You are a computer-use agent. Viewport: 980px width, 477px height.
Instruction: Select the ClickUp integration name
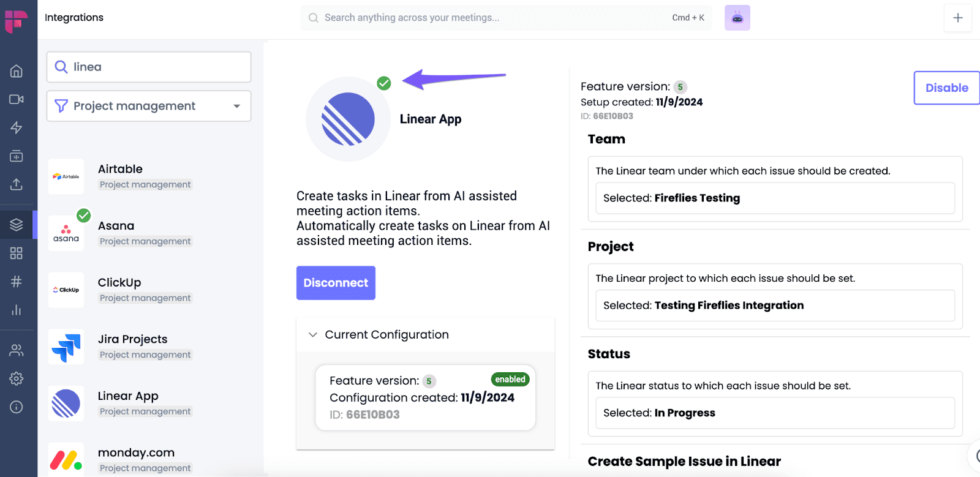click(119, 282)
